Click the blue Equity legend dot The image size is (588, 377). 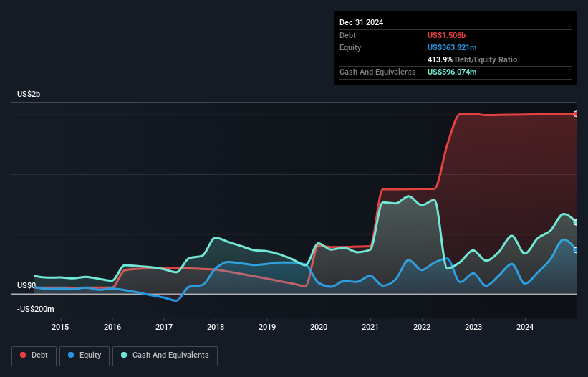point(71,355)
